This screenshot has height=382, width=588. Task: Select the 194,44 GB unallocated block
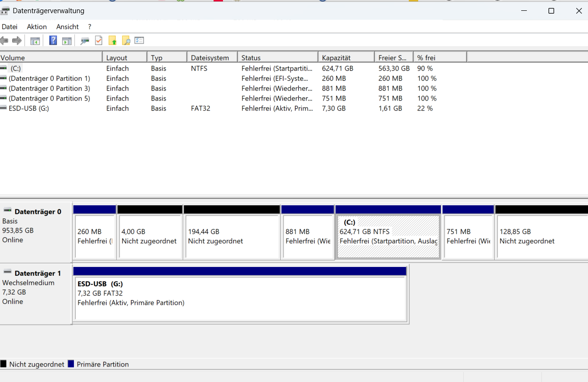[x=232, y=233]
